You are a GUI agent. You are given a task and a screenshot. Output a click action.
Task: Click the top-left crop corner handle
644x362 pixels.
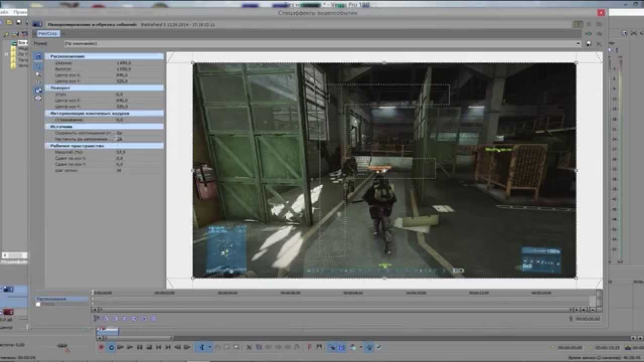pos(193,63)
